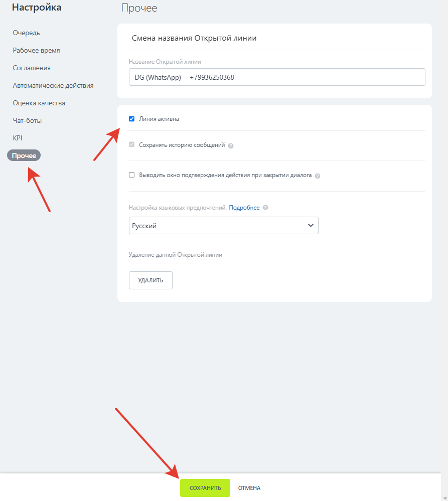This screenshot has height=501, width=448.
Task: Click the green СОХРАНИТЬ button
Action: click(x=205, y=488)
